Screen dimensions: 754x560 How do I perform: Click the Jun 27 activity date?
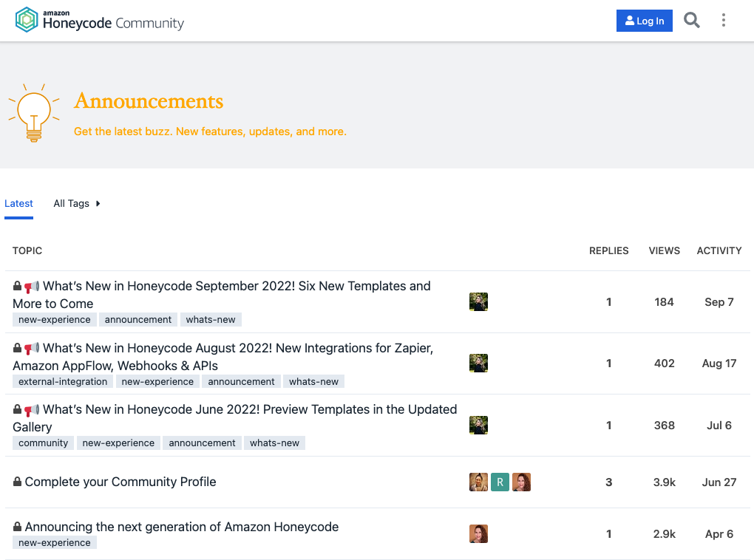[719, 482]
